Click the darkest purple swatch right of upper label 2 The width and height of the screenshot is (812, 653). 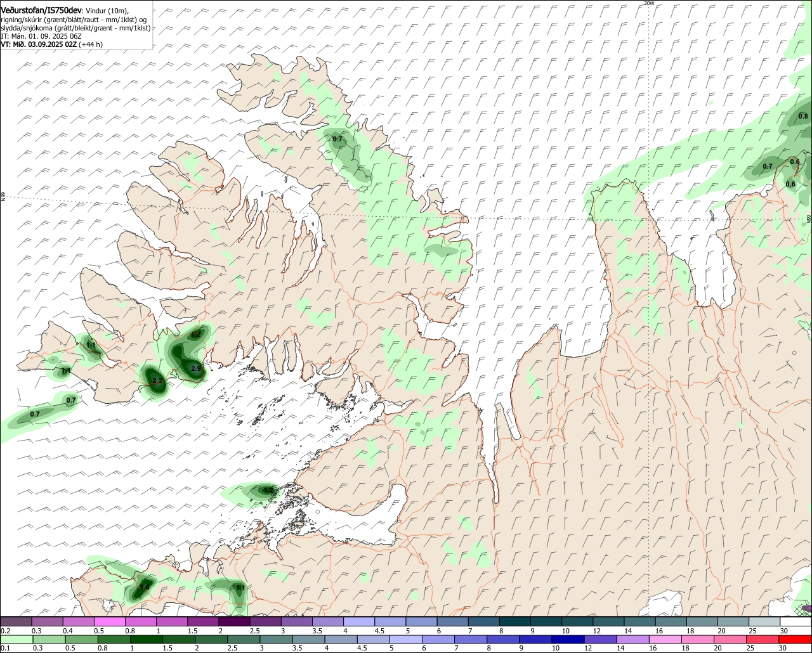click(234, 622)
